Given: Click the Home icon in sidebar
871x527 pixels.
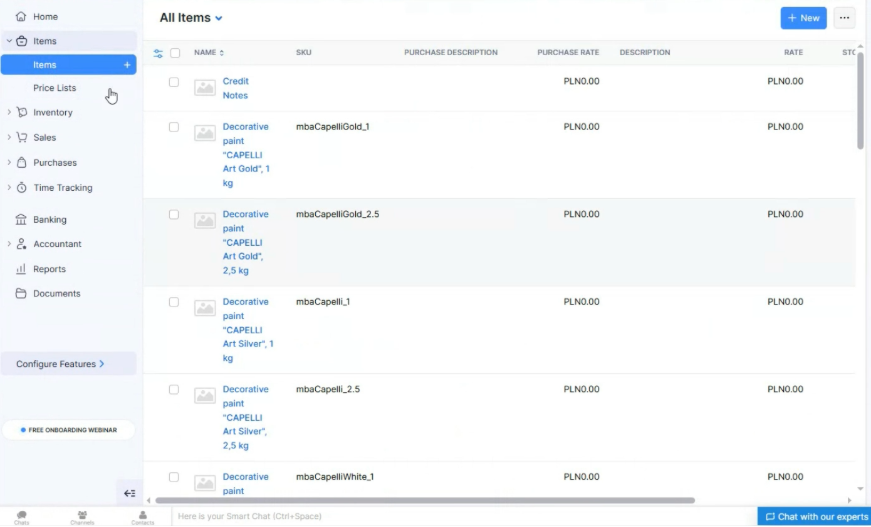Looking at the screenshot, I should (21, 17).
